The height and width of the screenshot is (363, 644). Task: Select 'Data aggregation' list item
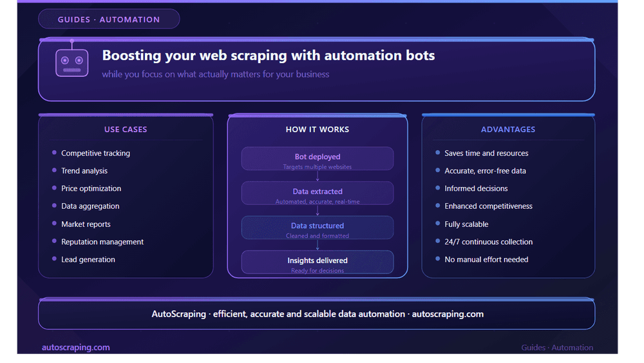coord(86,206)
